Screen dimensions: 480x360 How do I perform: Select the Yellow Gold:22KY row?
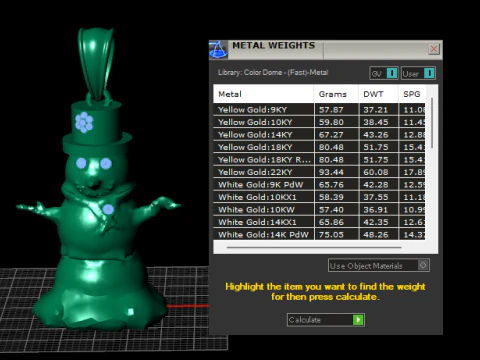[319, 172]
